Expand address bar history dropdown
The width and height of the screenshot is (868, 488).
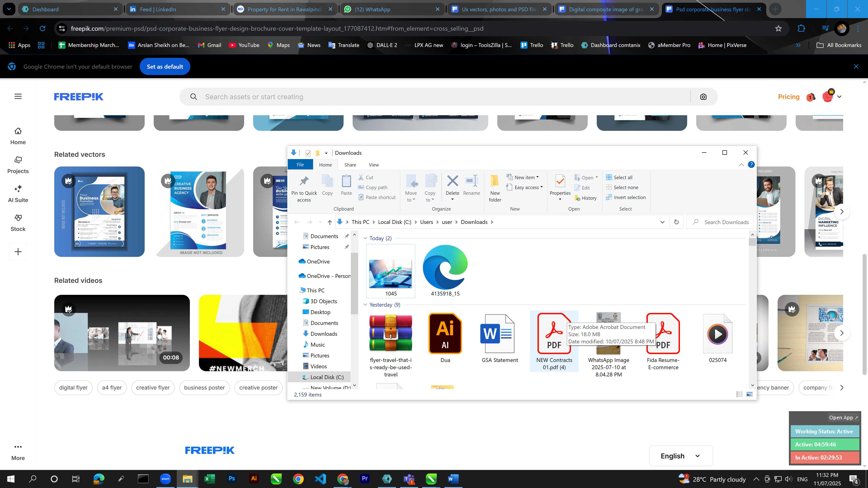pyautogui.click(x=662, y=222)
